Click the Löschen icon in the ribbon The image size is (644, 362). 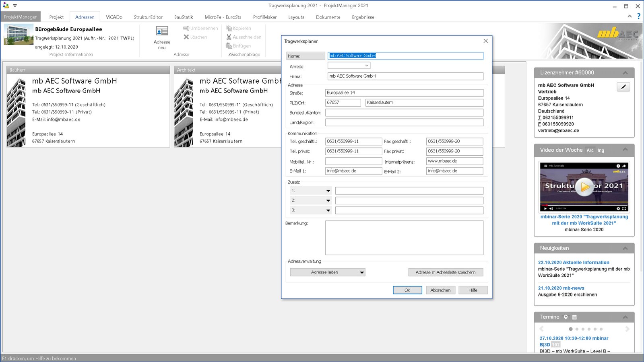186,37
